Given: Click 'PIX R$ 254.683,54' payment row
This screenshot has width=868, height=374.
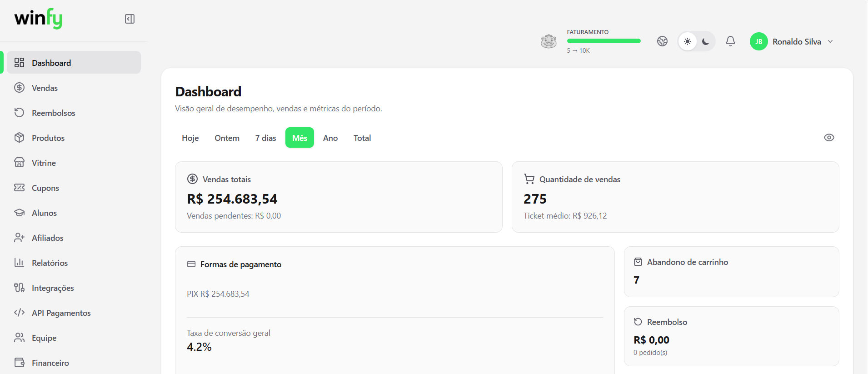Looking at the screenshot, I should [218, 294].
